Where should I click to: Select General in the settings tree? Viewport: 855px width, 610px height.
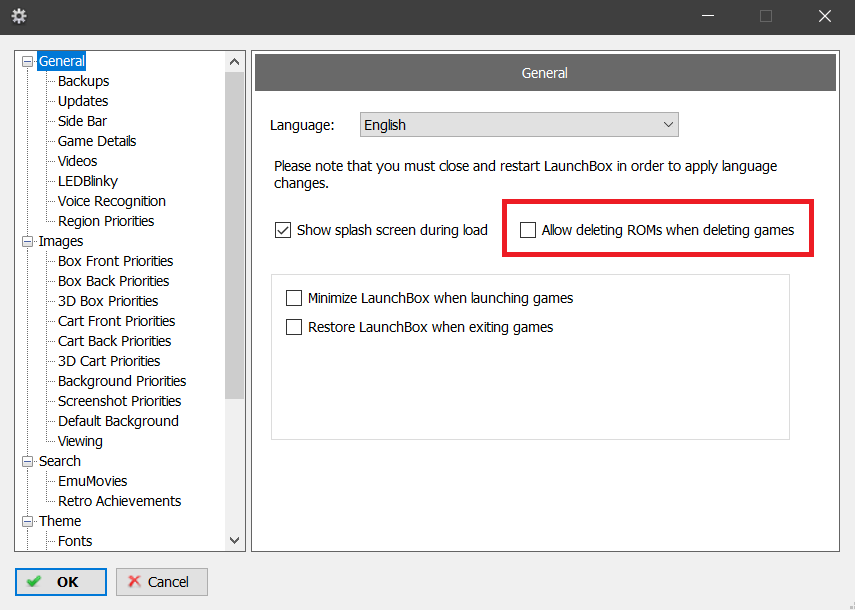click(x=62, y=61)
